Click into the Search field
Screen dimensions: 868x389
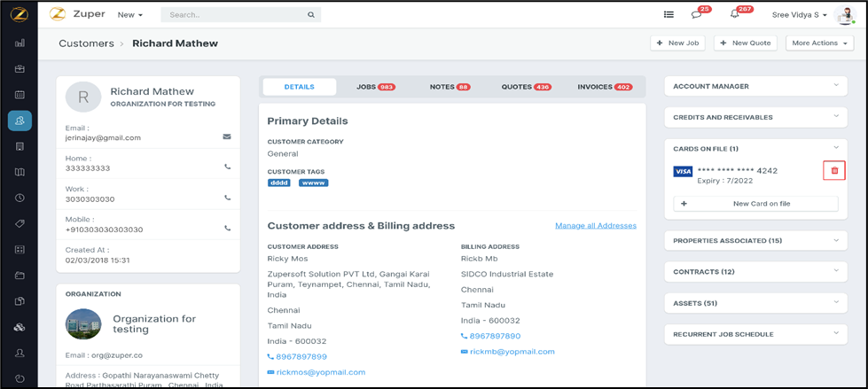[x=235, y=15]
